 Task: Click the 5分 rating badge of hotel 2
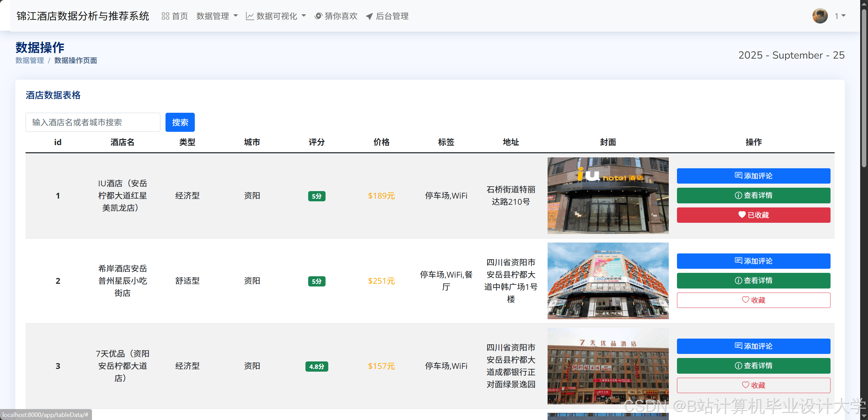tap(316, 281)
